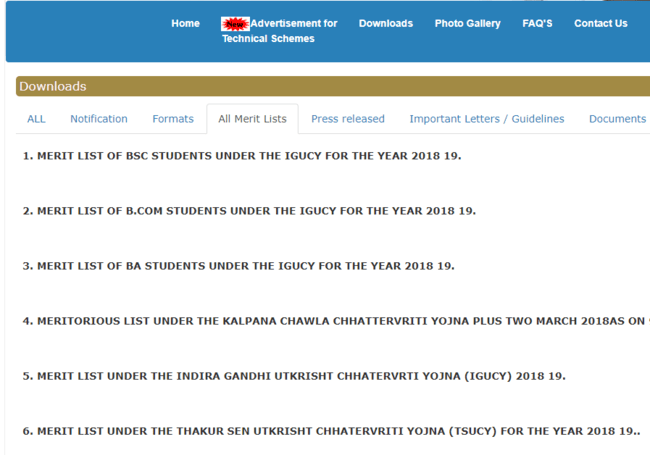Image resolution: width=650 pixels, height=455 pixels.
Task: Open merit list of BA students
Action: click(x=238, y=266)
